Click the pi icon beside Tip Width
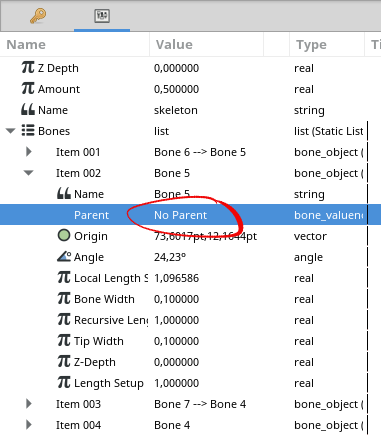Screen dimensions: 381x439 (64, 340)
